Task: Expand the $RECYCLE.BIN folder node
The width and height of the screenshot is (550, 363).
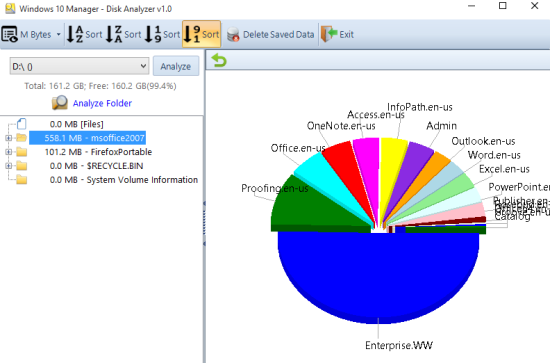Action: tap(8, 166)
